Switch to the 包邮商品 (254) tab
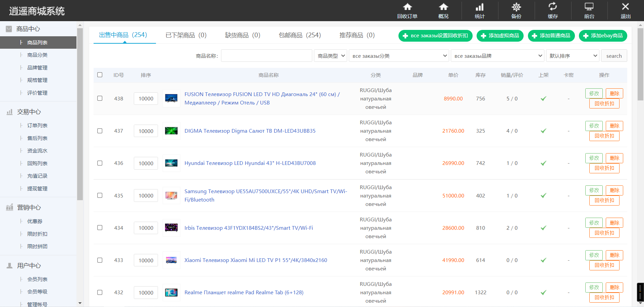 click(x=300, y=35)
